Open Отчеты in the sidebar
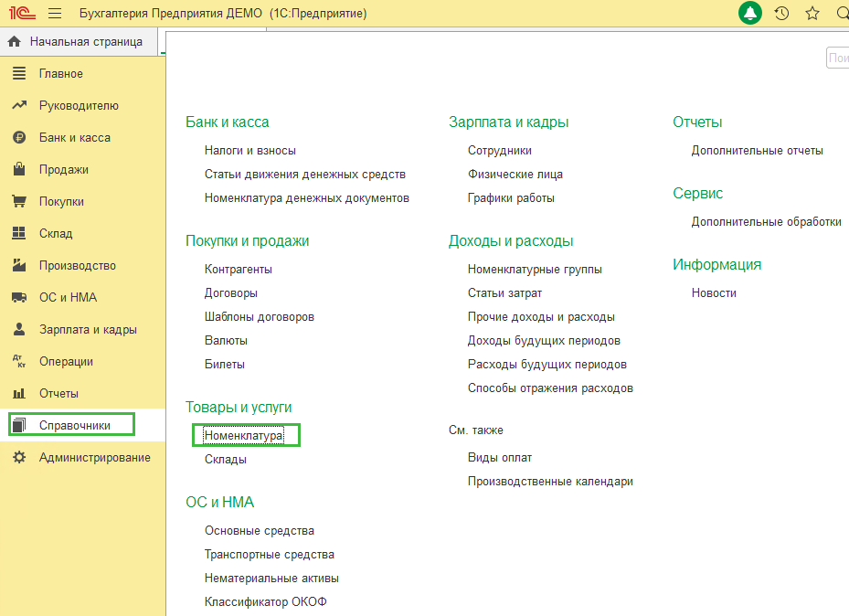This screenshot has width=849, height=616. pyautogui.click(x=58, y=394)
